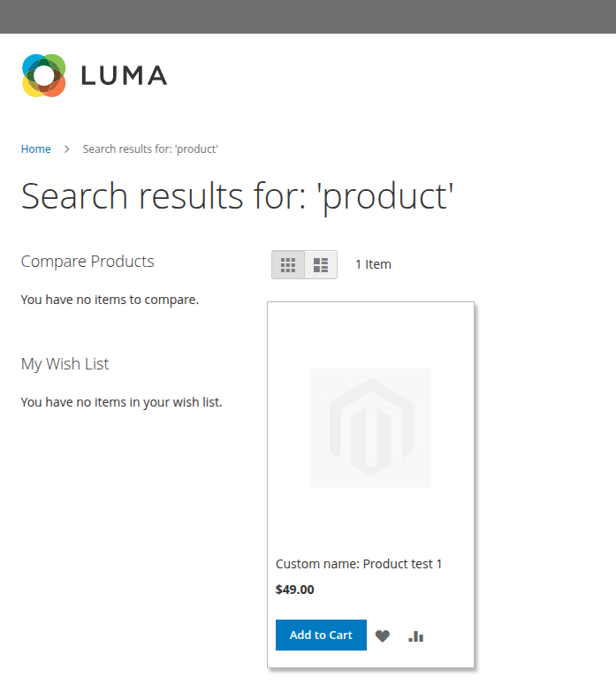
Task: Click the '1 Item' results count
Action: pyautogui.click(x=373, y=264)
